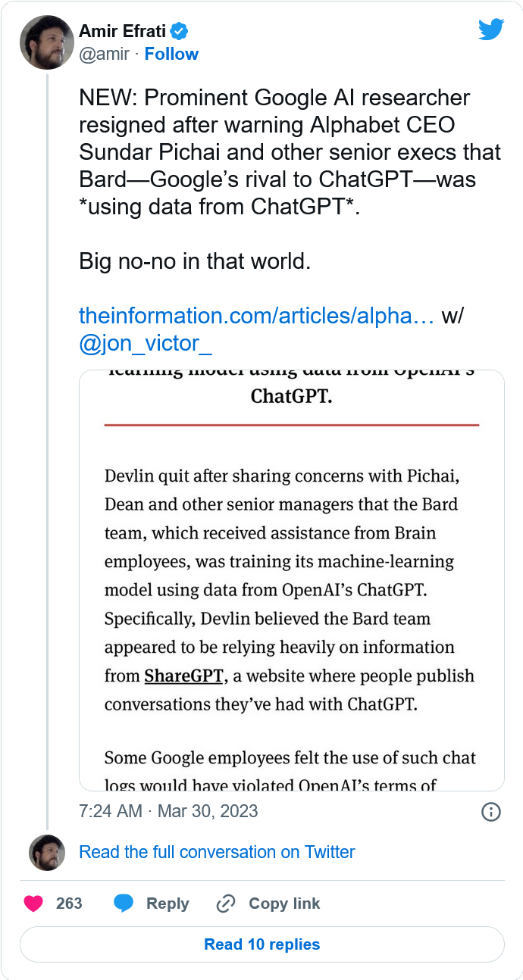Like the tweet with heart icon
This screenshot has height=980, width=523.
click(x=33, y=904)
